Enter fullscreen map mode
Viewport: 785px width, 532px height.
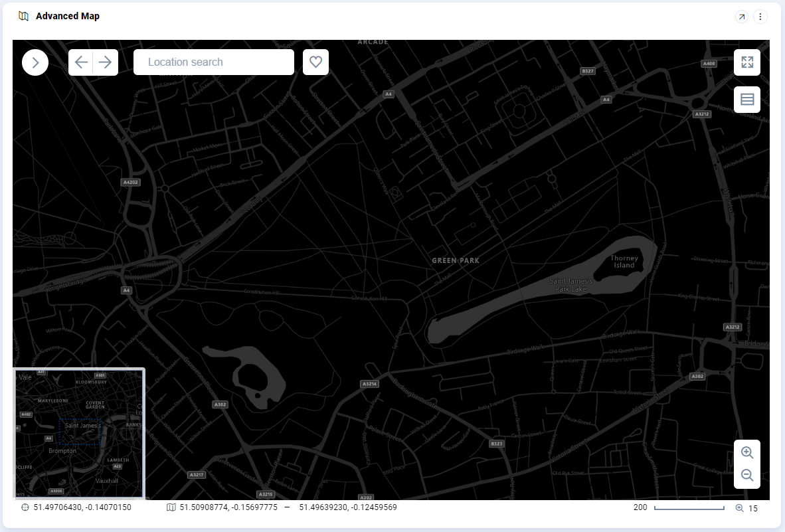tap(746, 62)
